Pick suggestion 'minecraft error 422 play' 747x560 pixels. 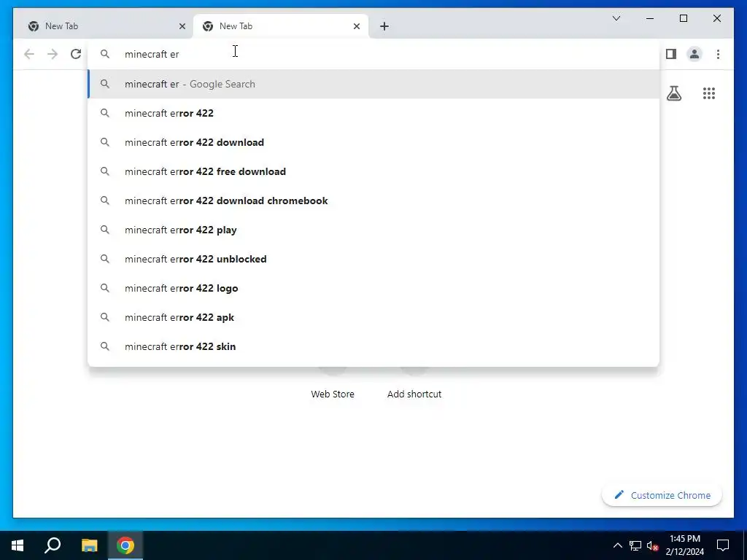[x=373, y=230]
